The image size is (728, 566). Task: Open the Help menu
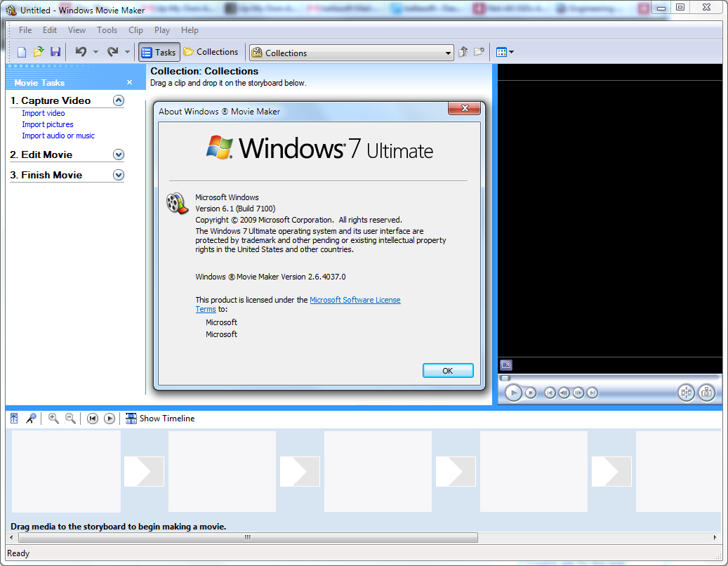pos(190,30)
